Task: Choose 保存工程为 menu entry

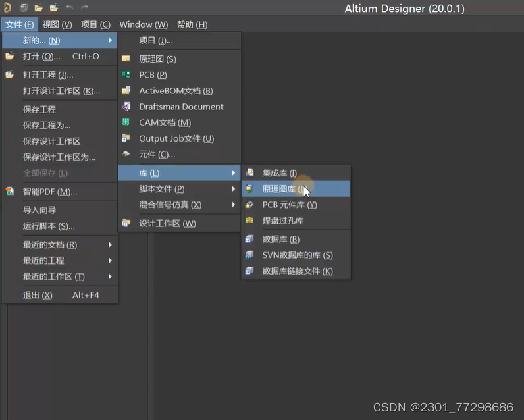Action: 60,125
